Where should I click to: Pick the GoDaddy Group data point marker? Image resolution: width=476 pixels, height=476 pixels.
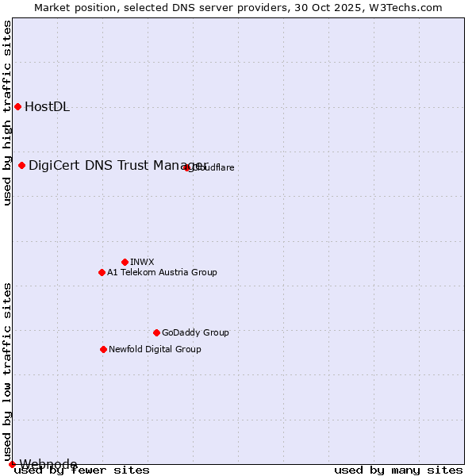point(156,332)
